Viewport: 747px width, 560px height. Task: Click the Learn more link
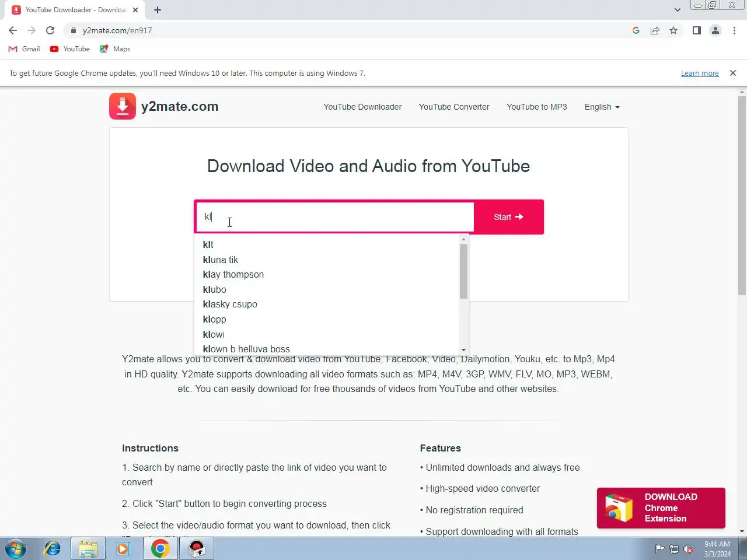pyautogui.click(x=700, y=73)
